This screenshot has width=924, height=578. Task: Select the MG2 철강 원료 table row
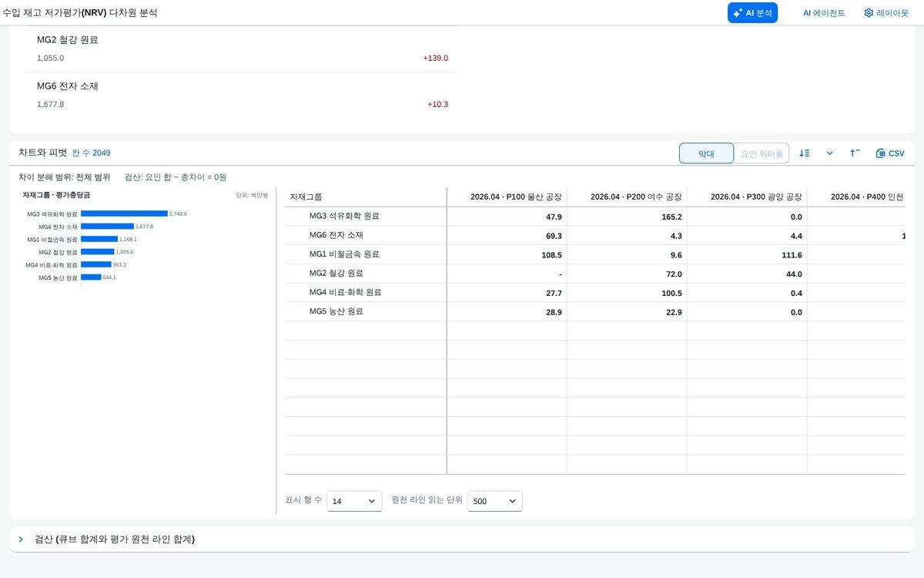click(594, 274)
